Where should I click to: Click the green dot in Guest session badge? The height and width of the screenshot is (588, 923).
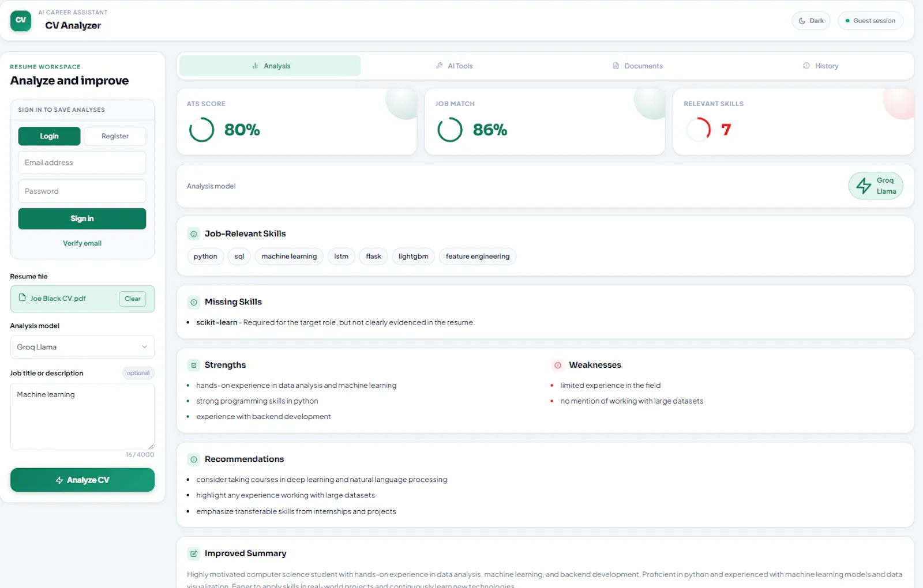847,21
